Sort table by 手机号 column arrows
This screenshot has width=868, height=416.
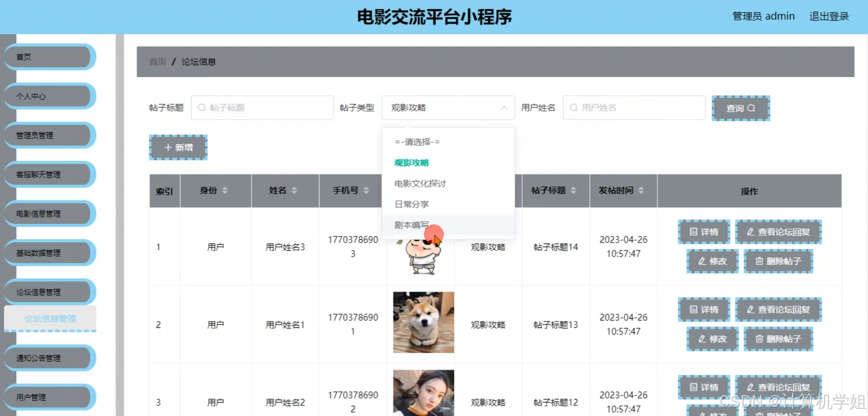click(x=366, y=190)
